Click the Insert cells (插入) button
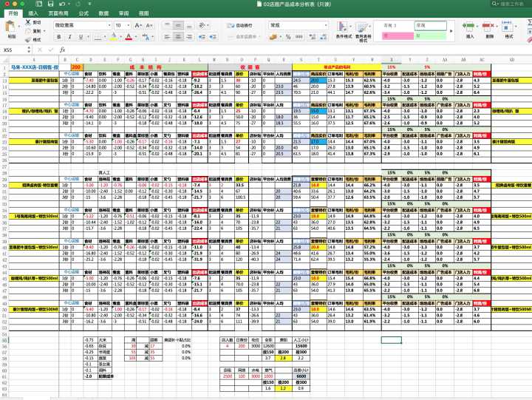532x400 pixels. coord(470,30)
